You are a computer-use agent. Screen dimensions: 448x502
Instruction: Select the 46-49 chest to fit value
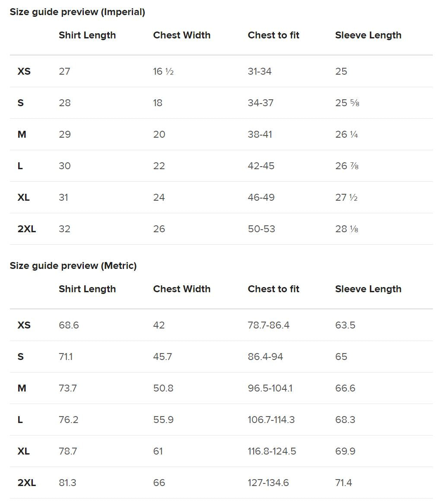261,198
